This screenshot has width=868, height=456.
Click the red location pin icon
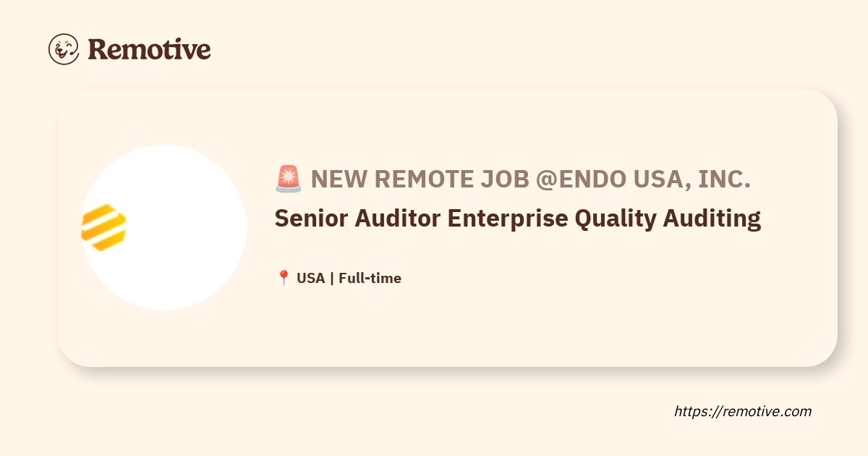pyautogui.click(x=284, y=278)
